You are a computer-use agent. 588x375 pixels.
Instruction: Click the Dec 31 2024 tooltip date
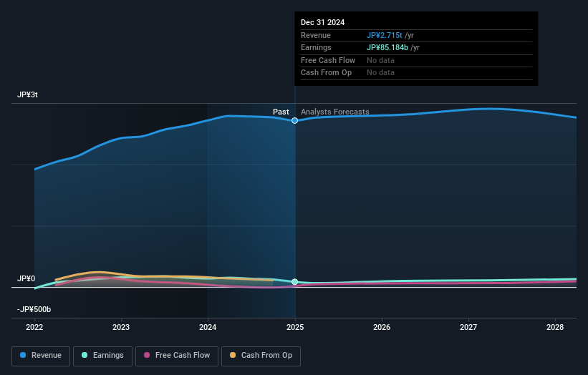tap(322, 22)
